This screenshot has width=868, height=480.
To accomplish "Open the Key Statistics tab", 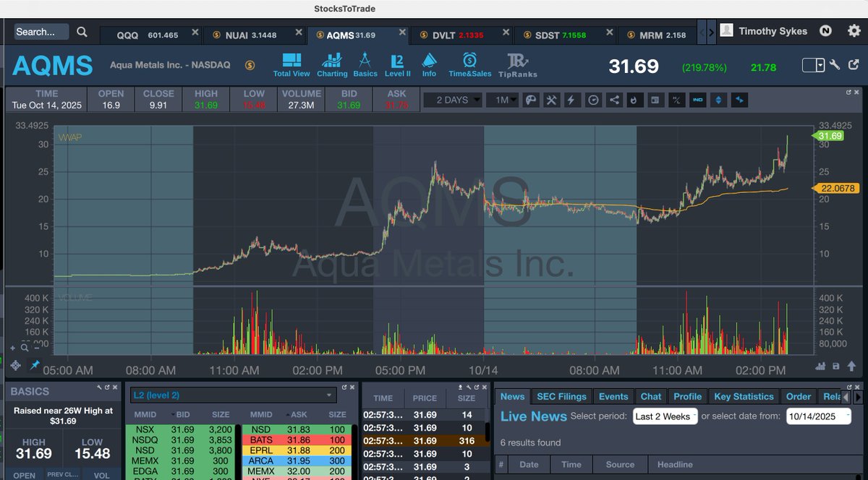I will click(744, 396).
